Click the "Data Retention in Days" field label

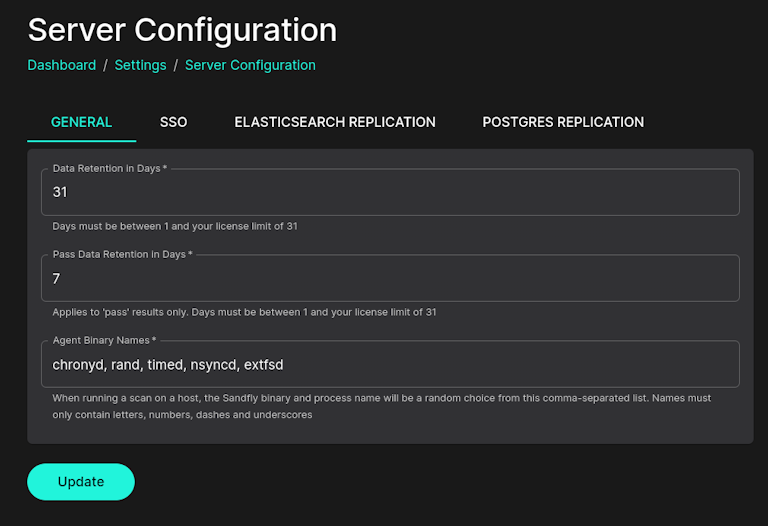click(x=109, y=169)
